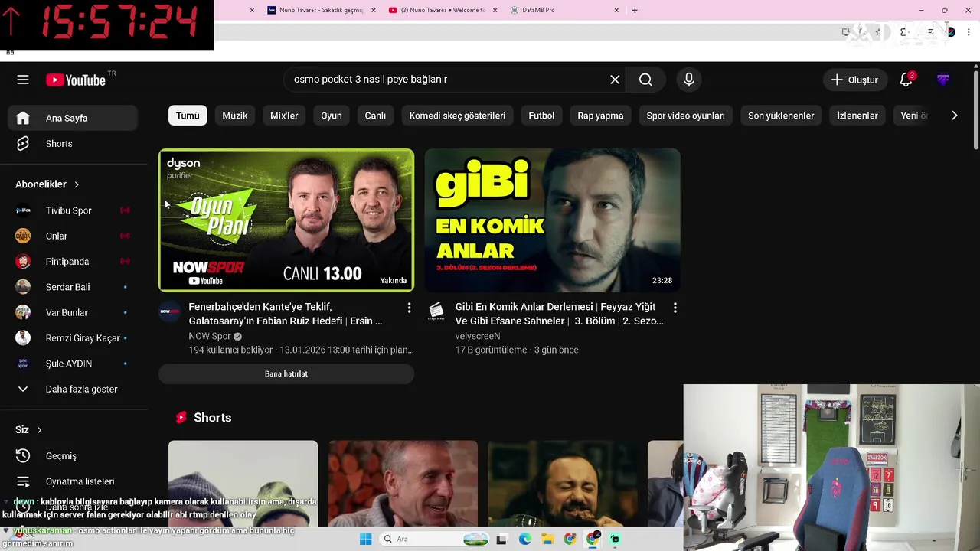Open the velyscreeN channel name link
The image size is (980, 551).
coord(478,336)
